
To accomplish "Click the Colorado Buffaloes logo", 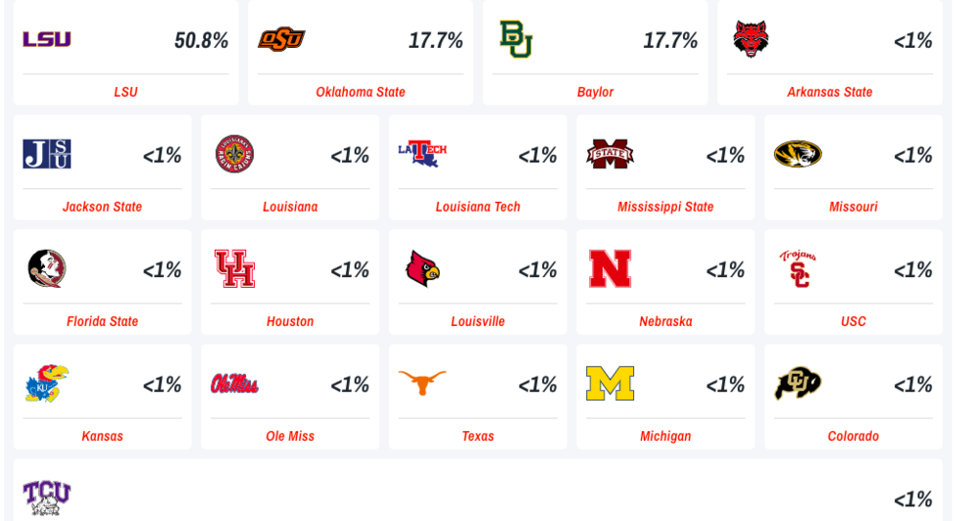I will pos(798,383).
